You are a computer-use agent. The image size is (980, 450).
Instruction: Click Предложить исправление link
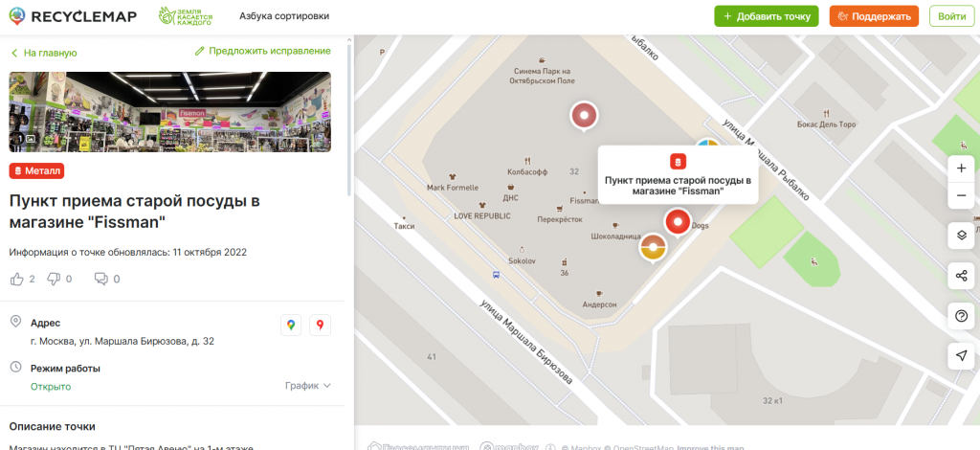point(263,52)
